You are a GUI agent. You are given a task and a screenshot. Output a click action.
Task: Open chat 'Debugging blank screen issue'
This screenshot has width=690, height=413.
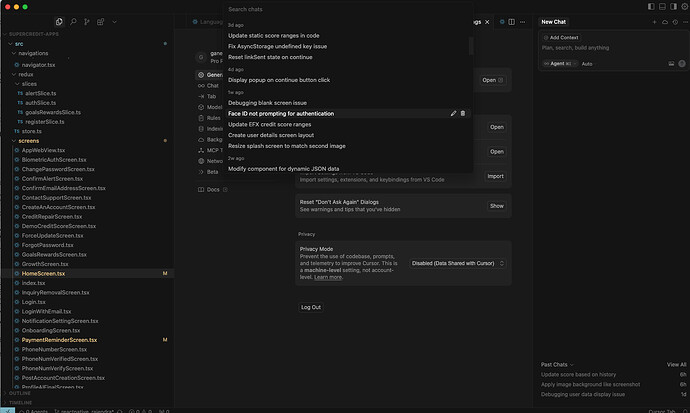pyautogui.click(x=268, y=103)
